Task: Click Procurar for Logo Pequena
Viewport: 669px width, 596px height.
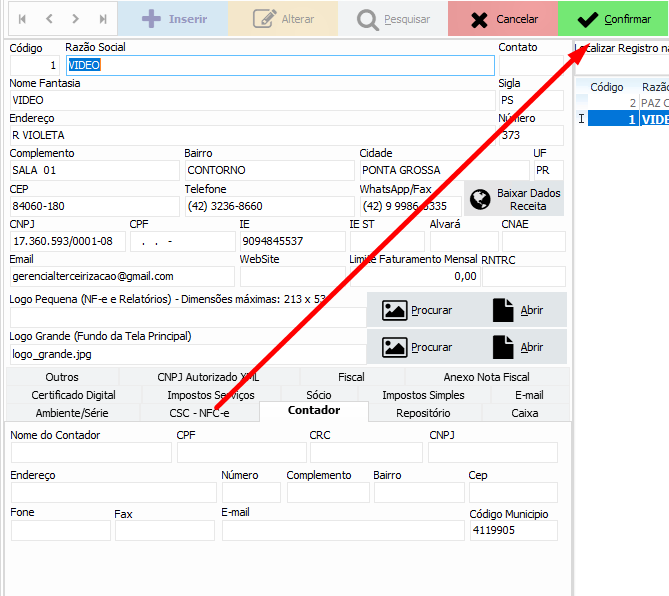Action: tap(417, 310)
